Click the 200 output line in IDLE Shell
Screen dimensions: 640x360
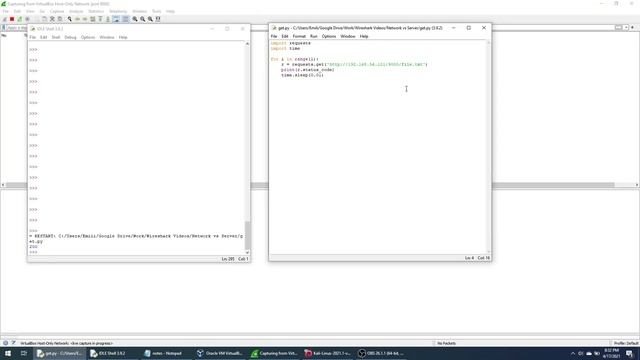[x=33, y=247]
